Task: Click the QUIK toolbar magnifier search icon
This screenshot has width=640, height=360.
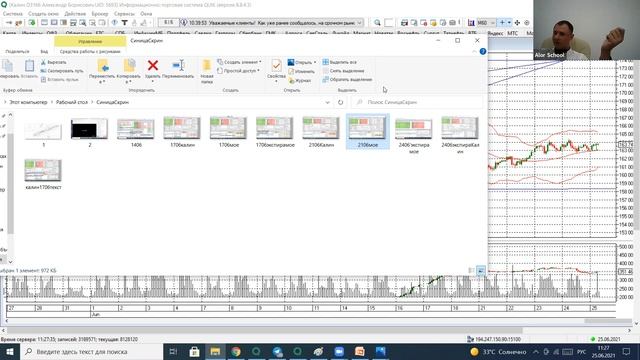Action: (378, 23)
